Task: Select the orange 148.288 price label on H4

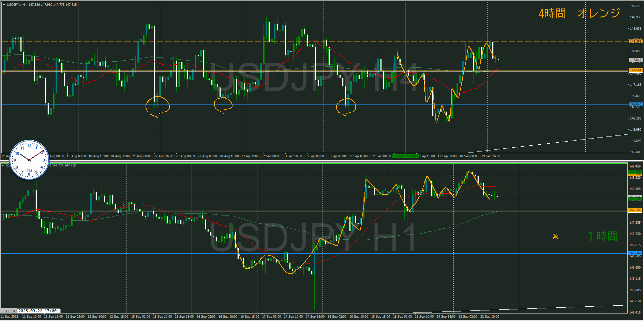Action: (x=635, y=42)
